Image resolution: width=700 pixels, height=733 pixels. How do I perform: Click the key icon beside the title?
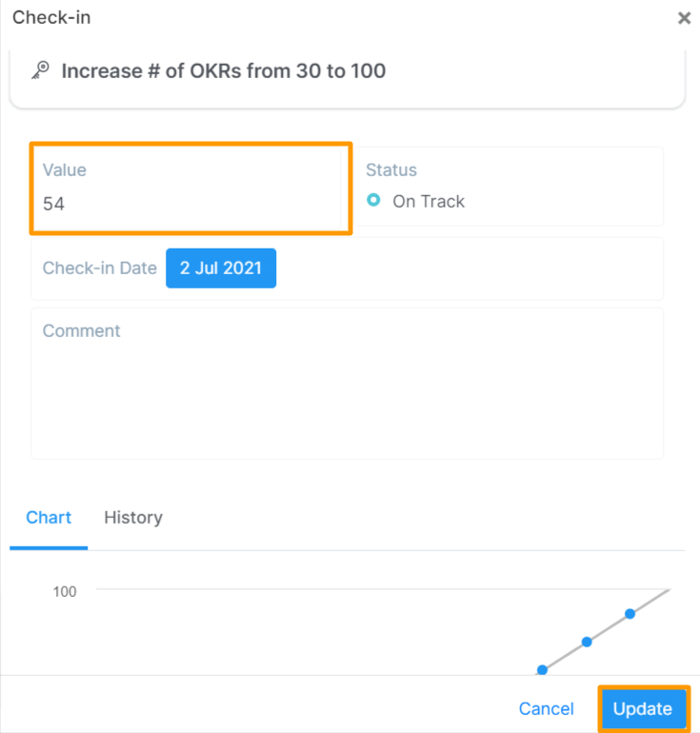pyautogui.click(x=40, y=71)
